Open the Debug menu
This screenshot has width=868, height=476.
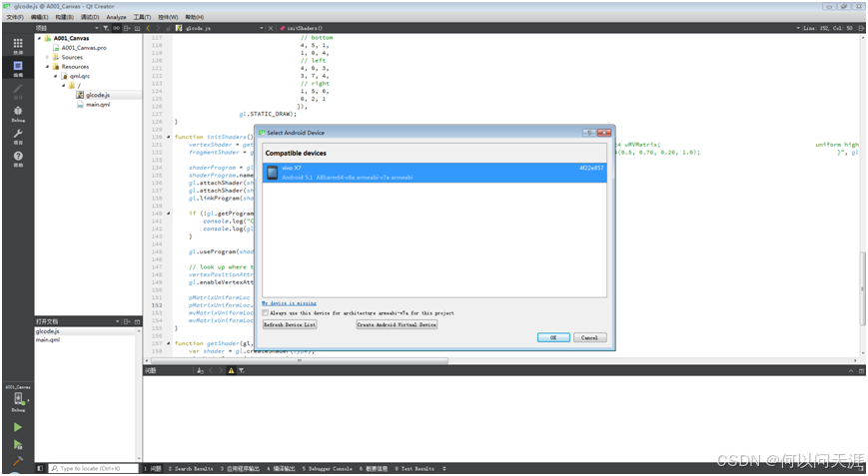(x=89, y=17)
